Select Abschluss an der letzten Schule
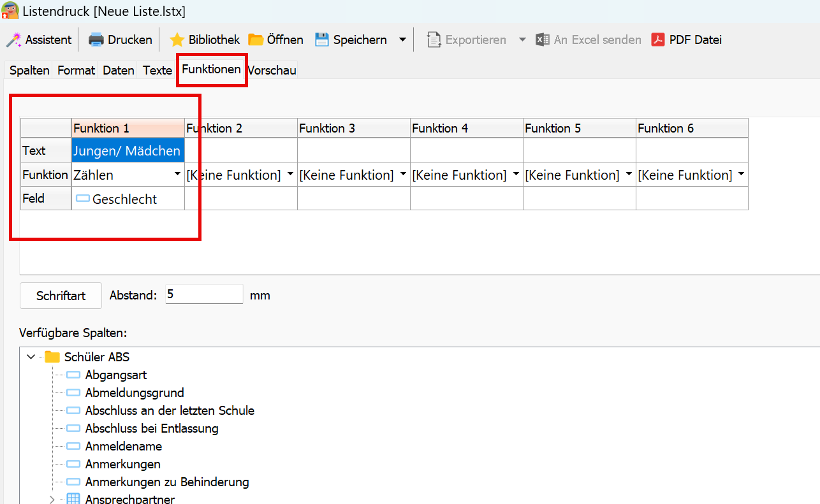Viewport: 820px width, 504px height. tap(170, 410)
